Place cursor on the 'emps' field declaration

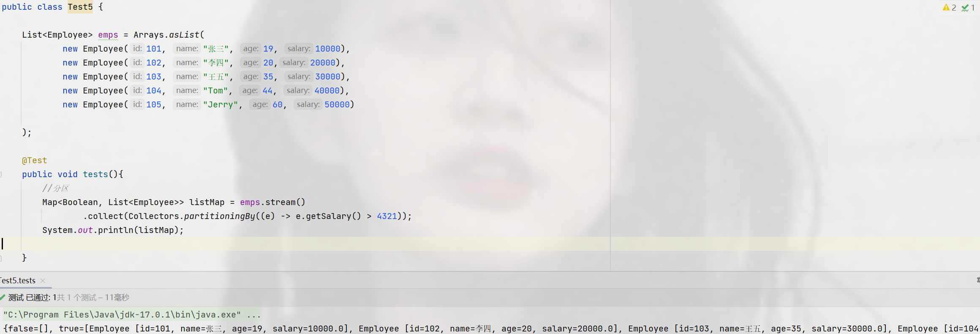(x=108, y=35)
